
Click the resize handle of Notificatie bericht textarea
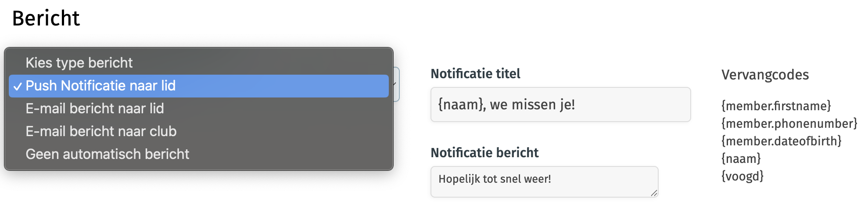pos(654,193)
